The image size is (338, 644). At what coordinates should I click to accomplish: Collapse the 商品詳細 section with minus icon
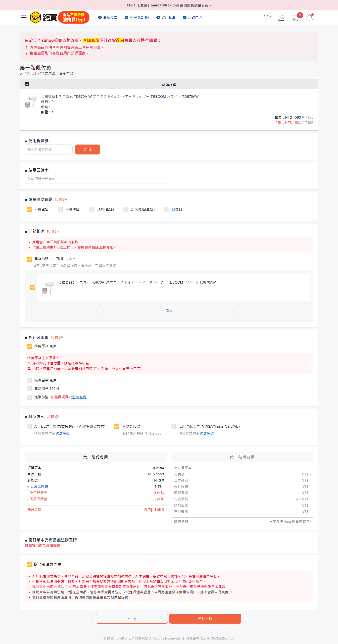27,84
